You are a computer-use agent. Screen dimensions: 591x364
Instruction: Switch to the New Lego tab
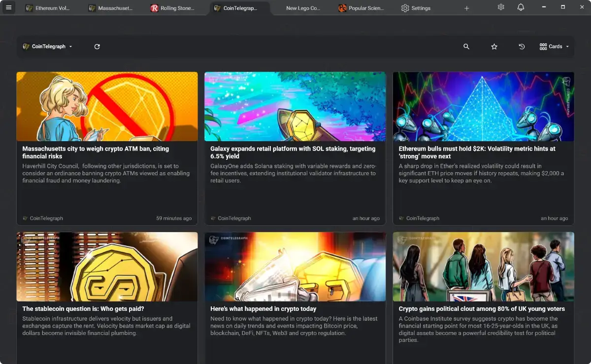[302, 8]
